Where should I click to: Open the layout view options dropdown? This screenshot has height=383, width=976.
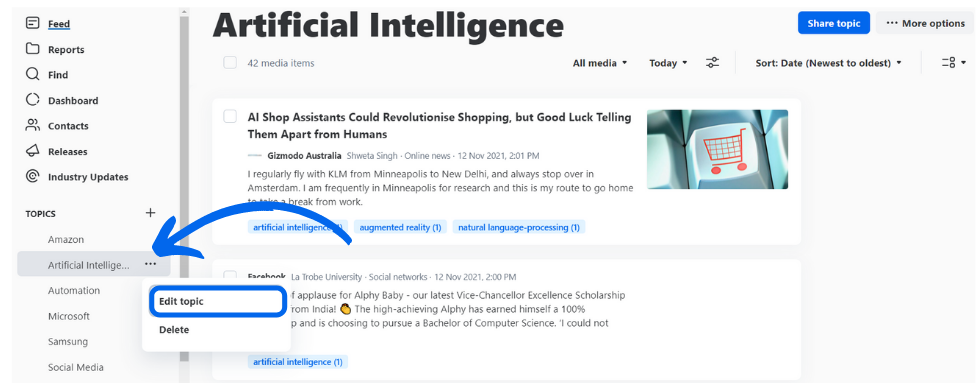coord(954,63)
